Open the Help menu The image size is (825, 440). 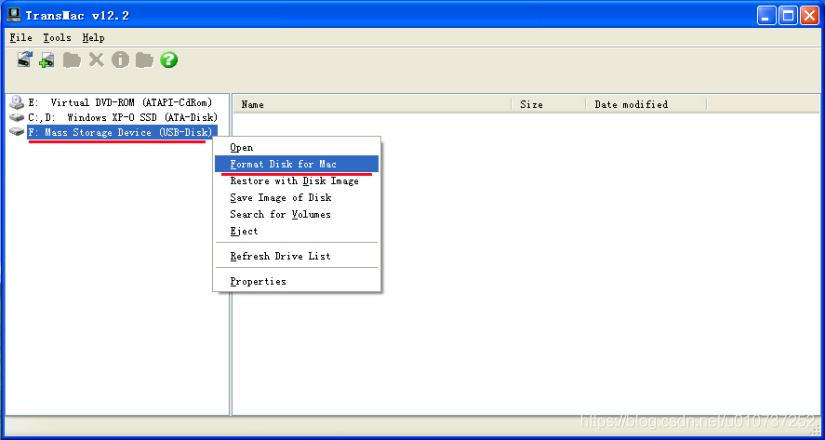click(93, 38)
